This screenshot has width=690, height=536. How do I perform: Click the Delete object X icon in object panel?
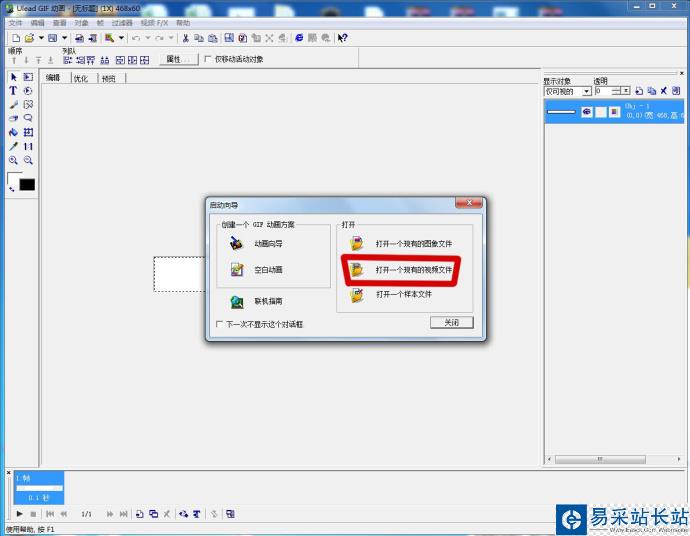click(x=664, y=91)
